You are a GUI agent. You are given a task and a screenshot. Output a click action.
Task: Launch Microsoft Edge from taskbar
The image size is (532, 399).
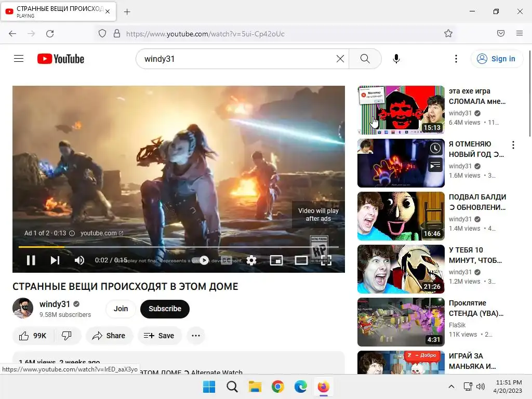click(x=301, y=387)
